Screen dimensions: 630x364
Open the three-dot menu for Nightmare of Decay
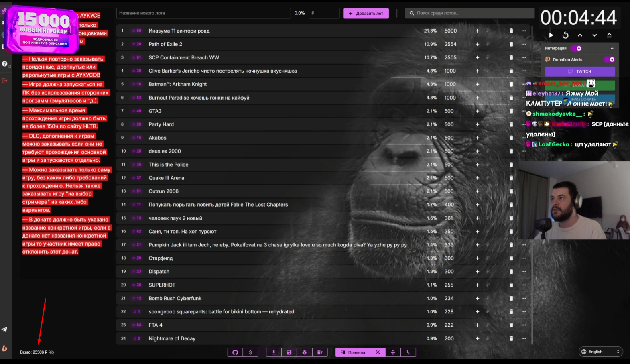coord(524,339)
